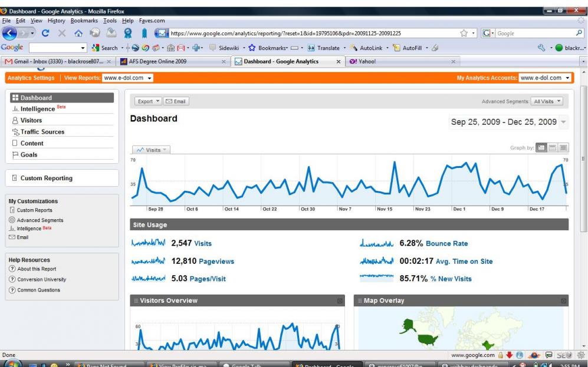Click the Google search input in navigation bar
This screenshot has height=367, width=588.
pyautogui.click(x=534, y=34)
